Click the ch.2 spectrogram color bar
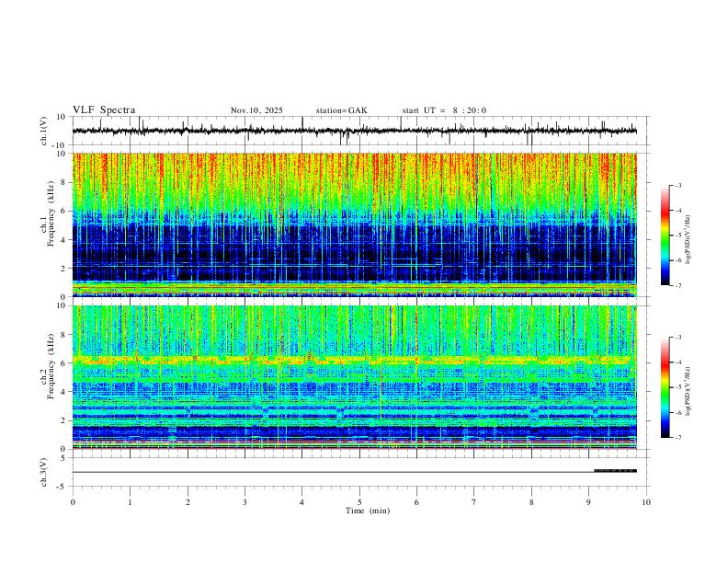This screenshot has height=563, width=728. (x=665, y=387)
